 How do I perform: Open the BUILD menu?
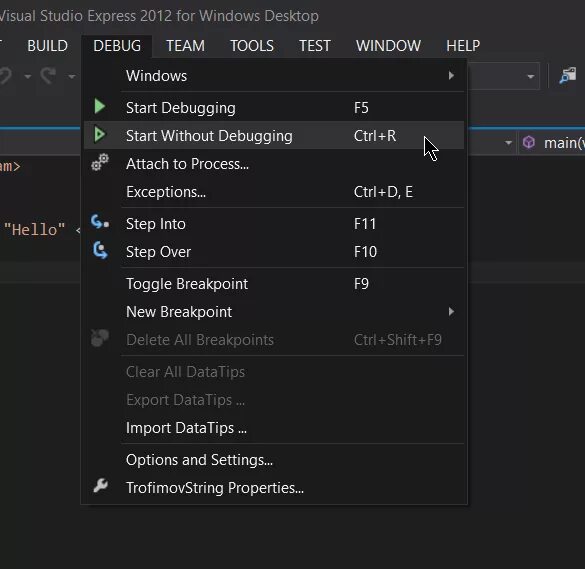click(47, 46)
